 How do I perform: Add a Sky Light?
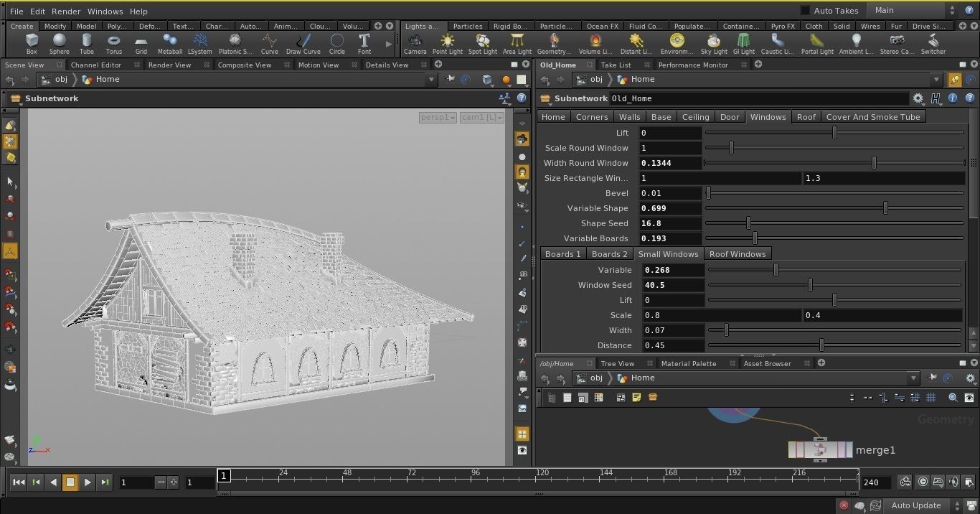point(714,44)
